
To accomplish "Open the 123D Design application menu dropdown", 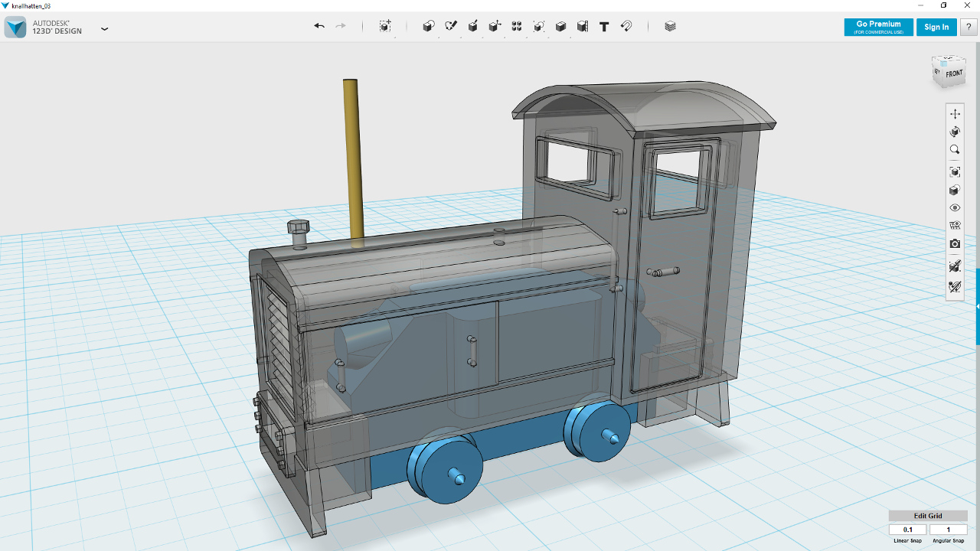I will (x=105, y=29).
